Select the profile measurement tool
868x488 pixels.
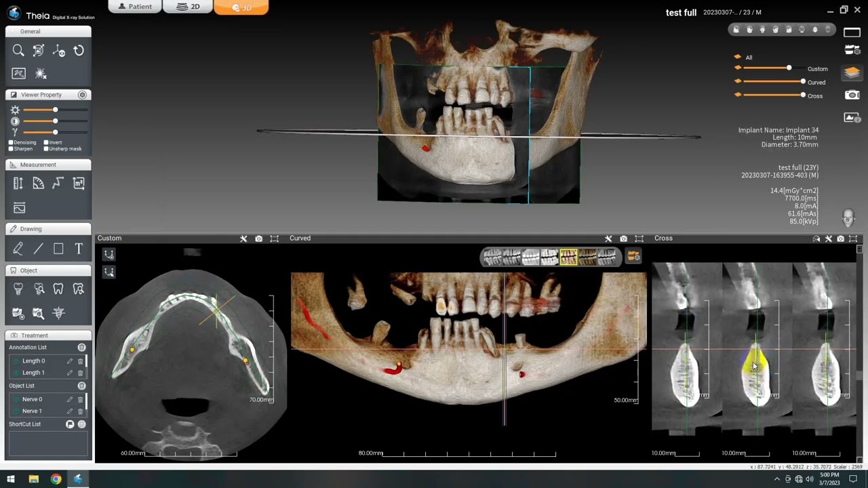pos(19,207)
